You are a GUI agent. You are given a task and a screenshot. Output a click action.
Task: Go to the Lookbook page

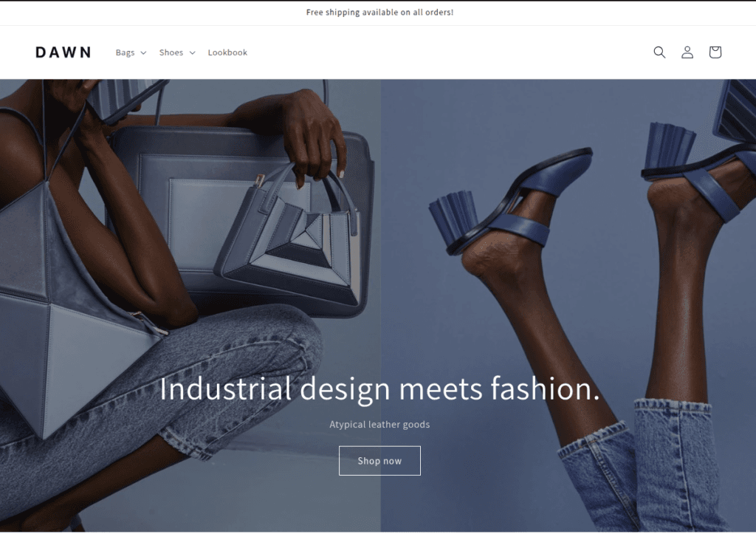point(227,52)
